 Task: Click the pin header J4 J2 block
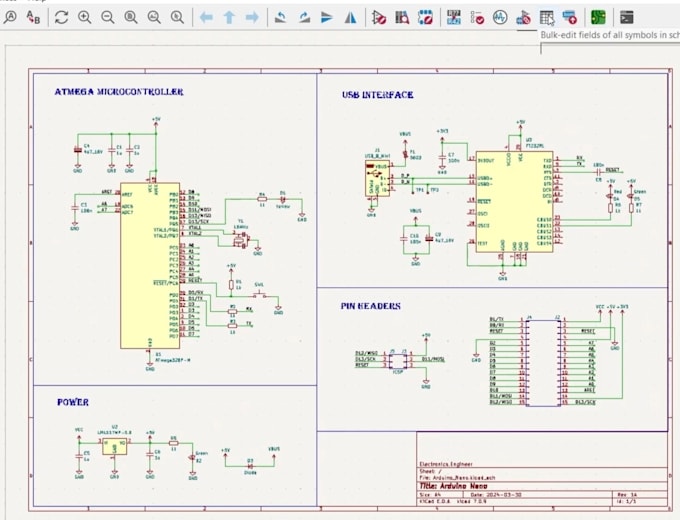[543, 363]
